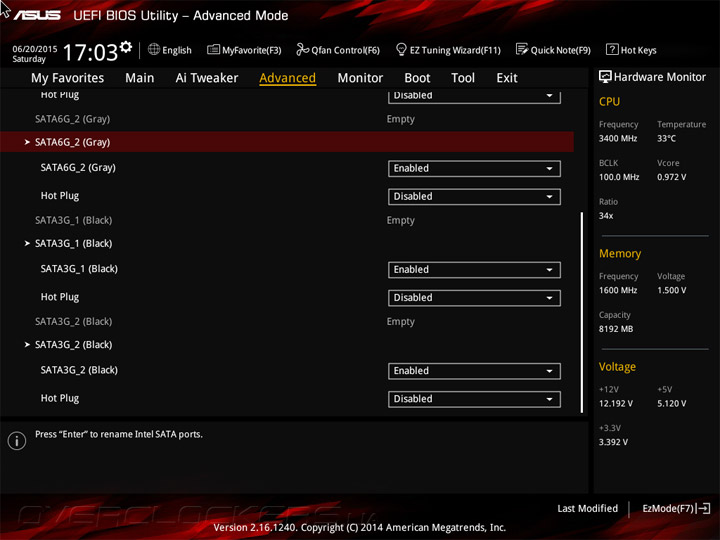Click +5V value 5.120 V
The image size is (720, 540).
point(671,403)
